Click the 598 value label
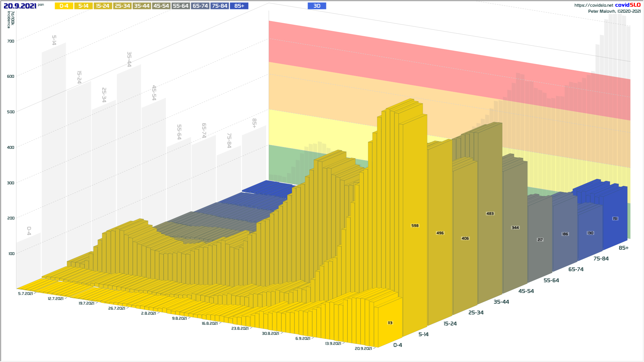The height and width of the screenshot is (362, 644). tap(415, 226)
